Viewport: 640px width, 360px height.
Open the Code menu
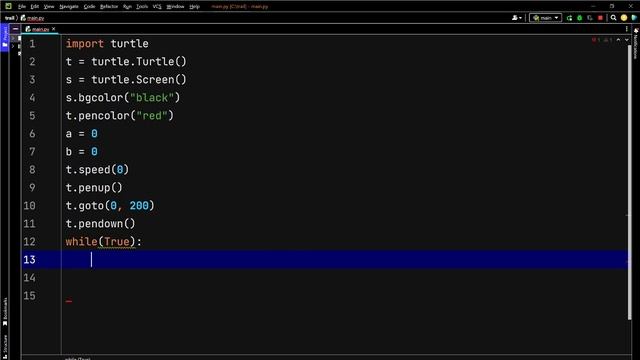tap(89, 7)
